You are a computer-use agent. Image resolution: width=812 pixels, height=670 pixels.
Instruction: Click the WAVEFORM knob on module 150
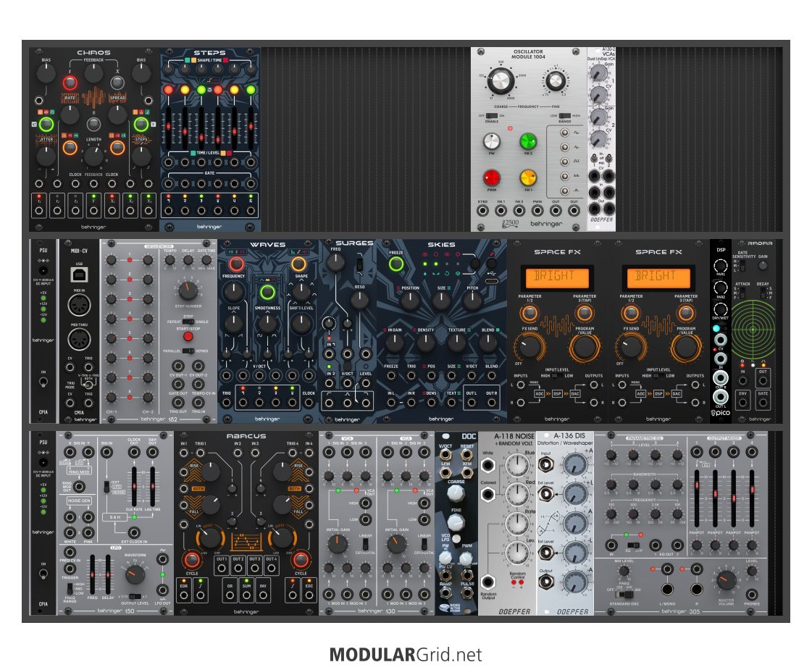click(x=135, y=574)
